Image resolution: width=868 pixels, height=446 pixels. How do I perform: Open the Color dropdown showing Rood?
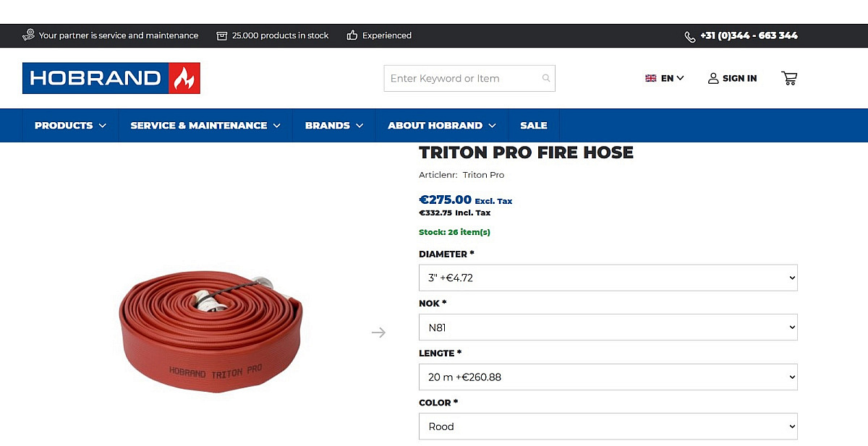[x=608, y=426]
